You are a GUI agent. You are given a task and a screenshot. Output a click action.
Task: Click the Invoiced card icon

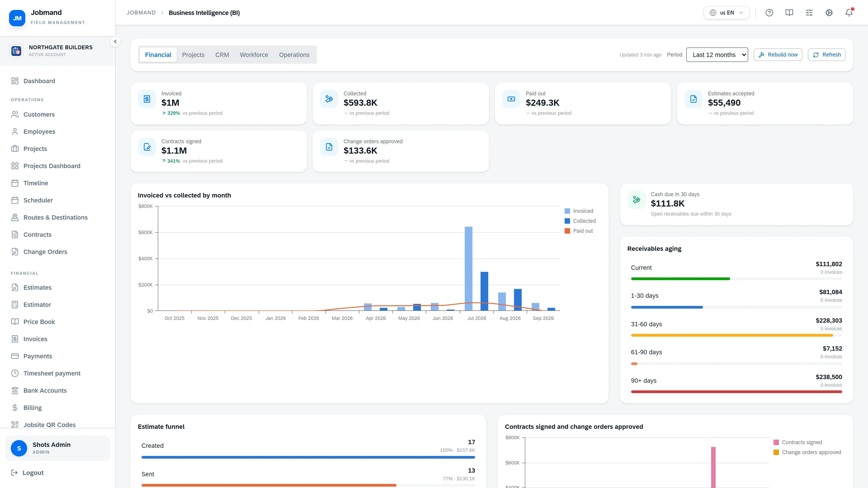[x=147, y=99]
